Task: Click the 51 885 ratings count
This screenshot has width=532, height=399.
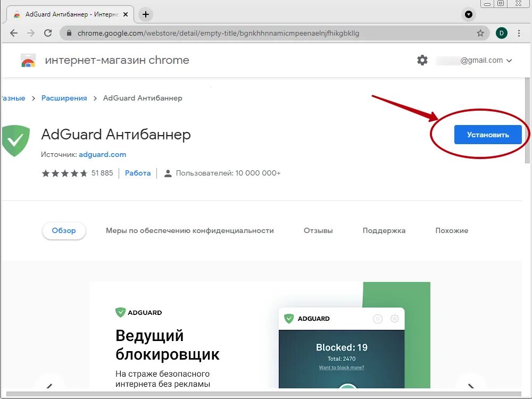Action: pos(102,173)
